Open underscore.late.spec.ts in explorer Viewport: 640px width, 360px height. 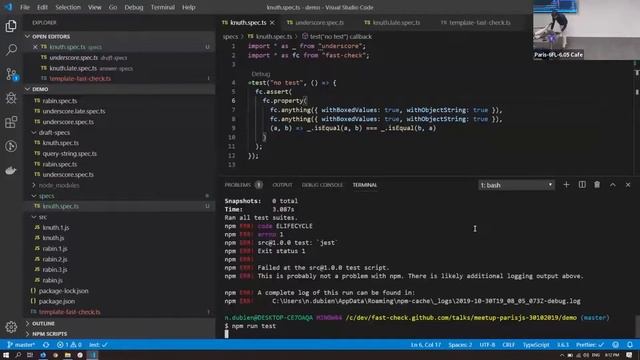[x=73, y=111]
